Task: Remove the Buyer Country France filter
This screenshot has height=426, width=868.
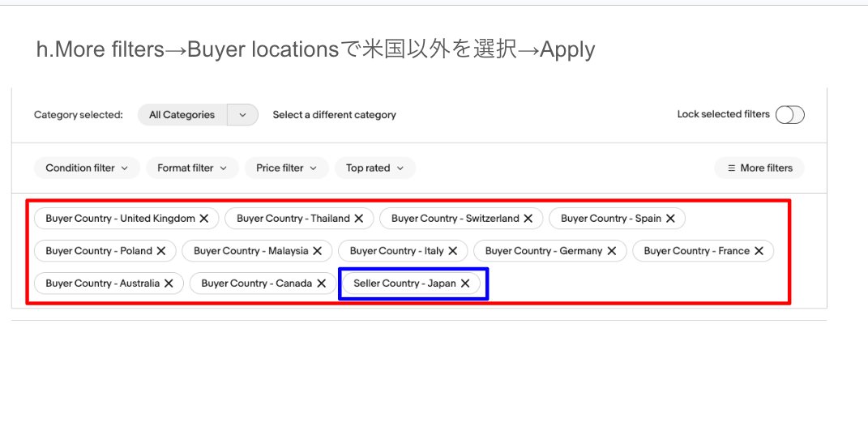Action: 759,251
